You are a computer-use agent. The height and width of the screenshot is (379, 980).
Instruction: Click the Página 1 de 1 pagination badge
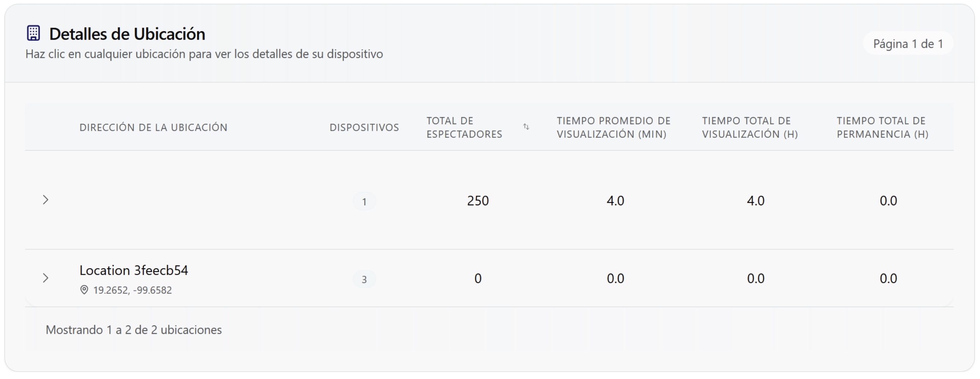(908, 44)
